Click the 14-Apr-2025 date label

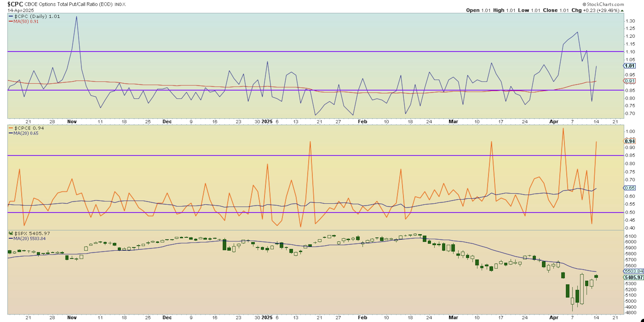click(x=20, y=11)
